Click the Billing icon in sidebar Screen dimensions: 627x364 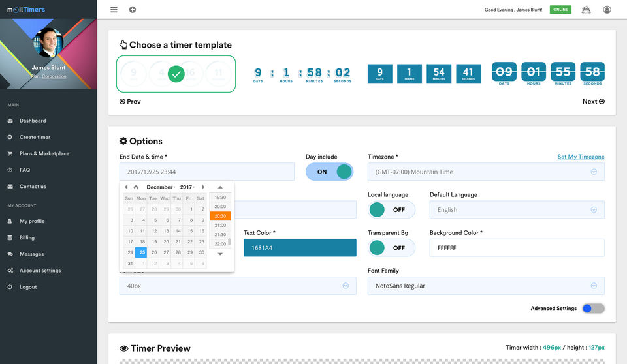point(10,237)
